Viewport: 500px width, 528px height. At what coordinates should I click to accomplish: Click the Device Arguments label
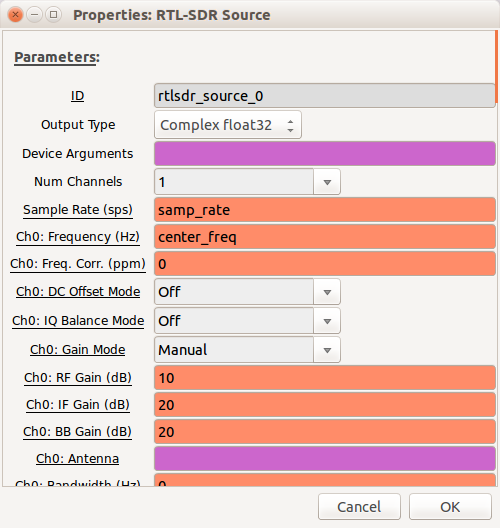tap(78, 154)
